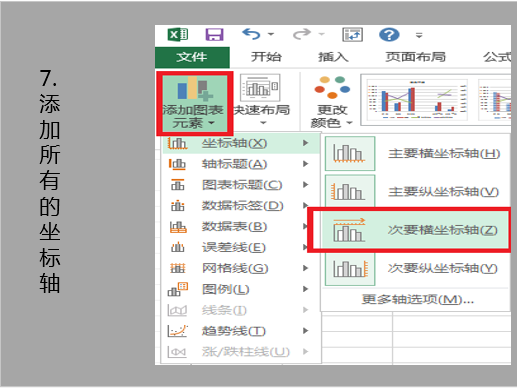Screen dimensions: 517x388
Task: Click the secondary horizontal axis icon
Action: [349, 230]
